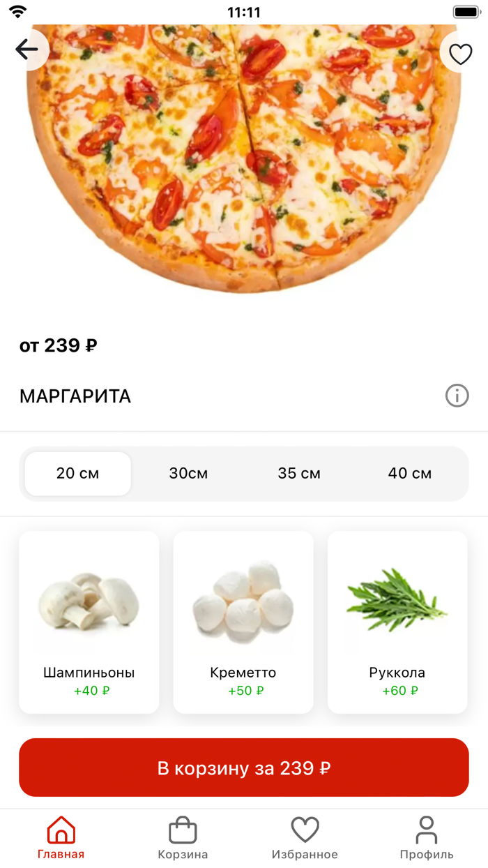Viewport: 488px width, 868px height.
Task: Select the 35 см pizza size
Action: pyautogui.click(x=298, y=473)
